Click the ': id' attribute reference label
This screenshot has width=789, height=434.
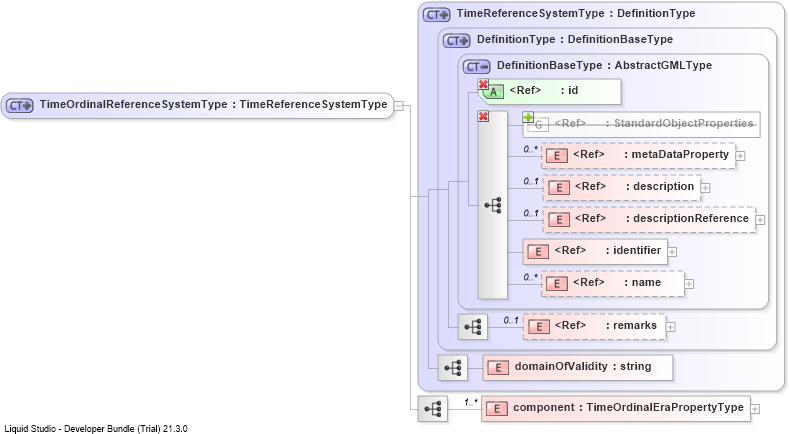570,91
